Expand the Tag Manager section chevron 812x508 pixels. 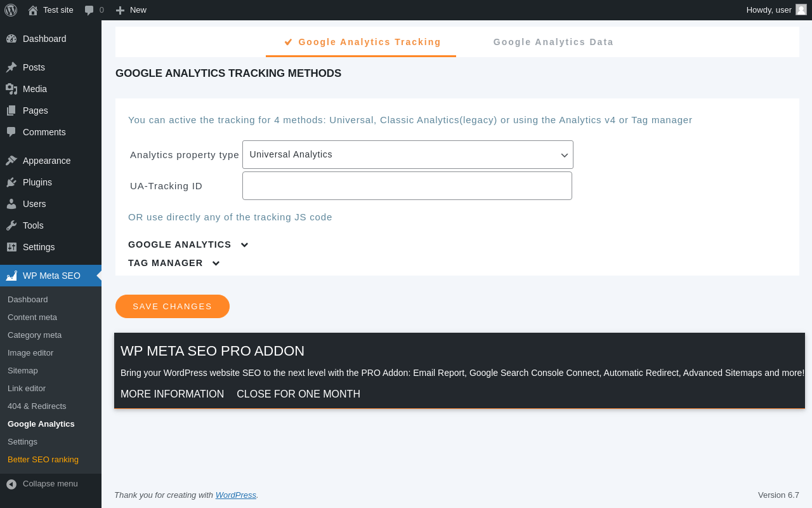(216, 264)
